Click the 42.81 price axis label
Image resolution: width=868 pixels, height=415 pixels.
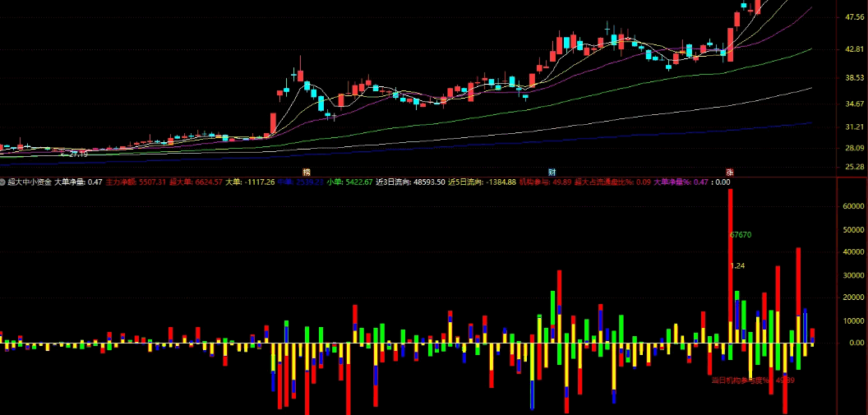(855, 49)
